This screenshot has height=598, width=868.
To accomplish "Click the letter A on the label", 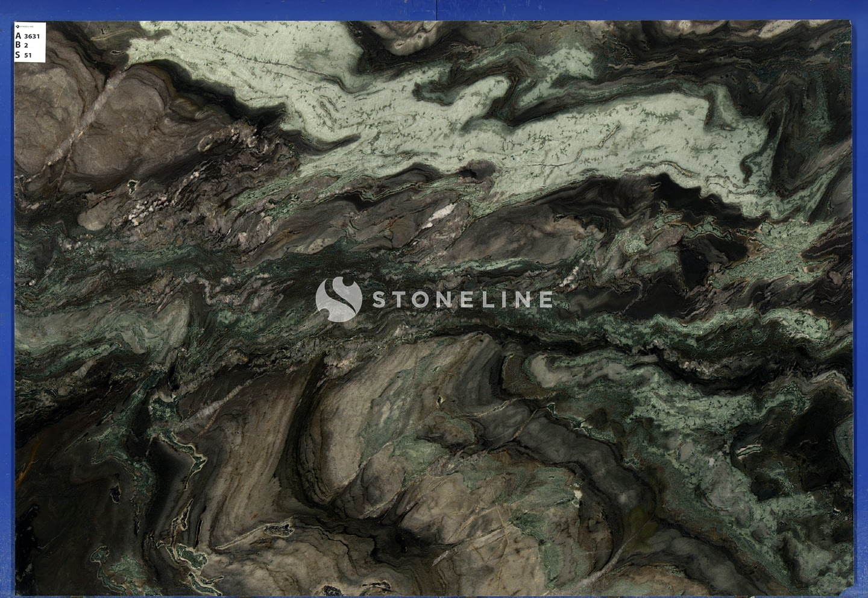I will [x=18, y=36].
